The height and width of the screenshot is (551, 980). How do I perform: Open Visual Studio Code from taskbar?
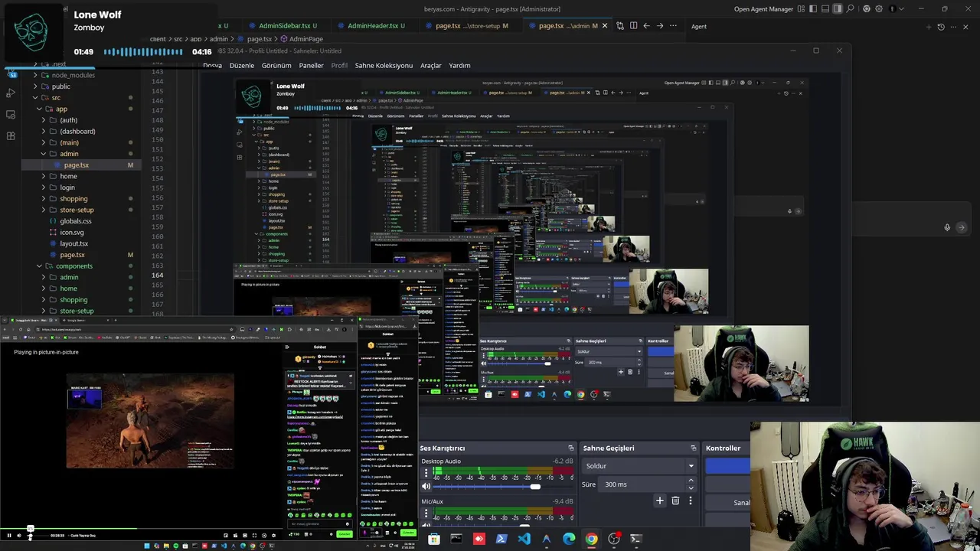524,539
